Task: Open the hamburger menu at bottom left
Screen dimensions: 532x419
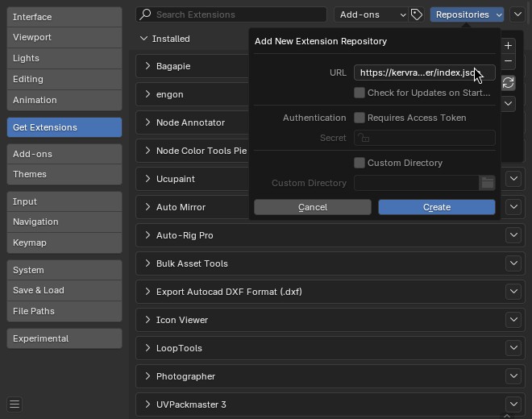Action: coord(15,404)
